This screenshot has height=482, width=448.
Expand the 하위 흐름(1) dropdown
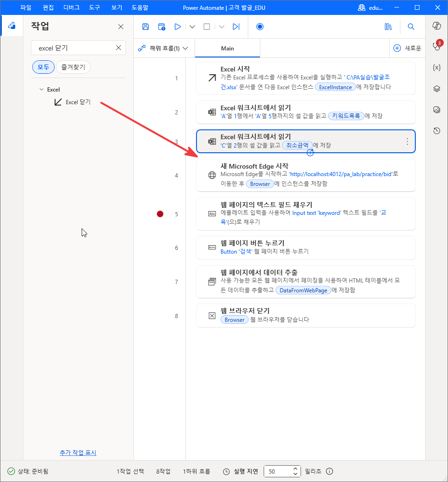click(163, 48)
